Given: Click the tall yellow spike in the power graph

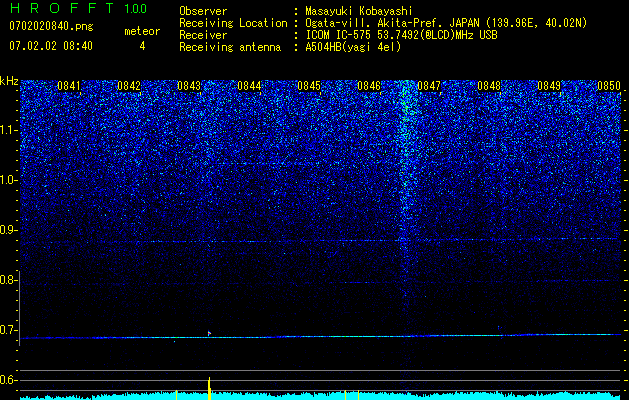Looking at the screenshot, I should tap(209, 388).
